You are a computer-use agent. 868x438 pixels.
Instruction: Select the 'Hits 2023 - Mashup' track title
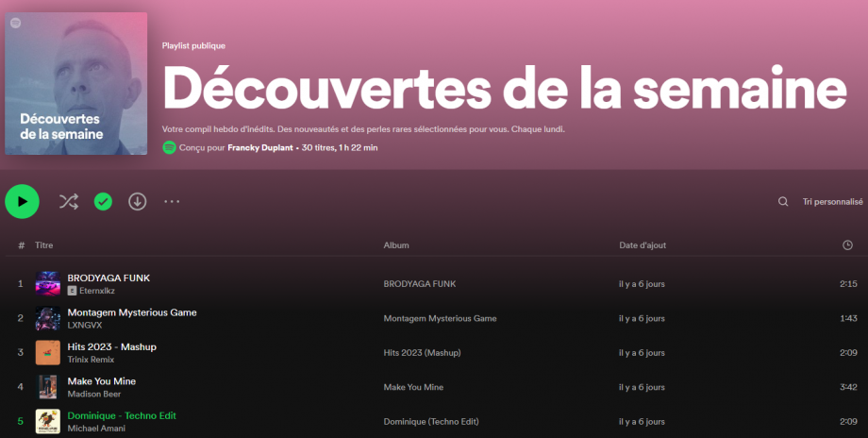click(x=112, y=346)
